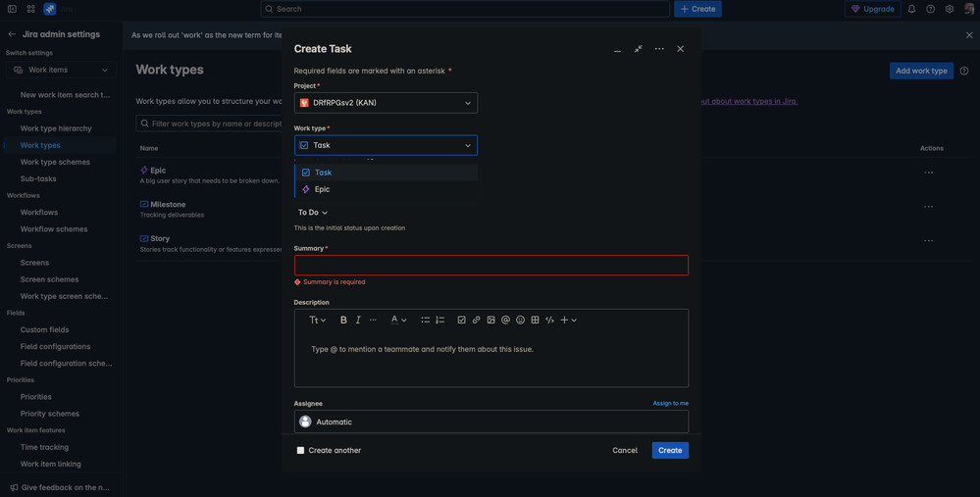
Task: Click Create button in dialog footer
Action: pyautogui.click(x=670, y=450)
